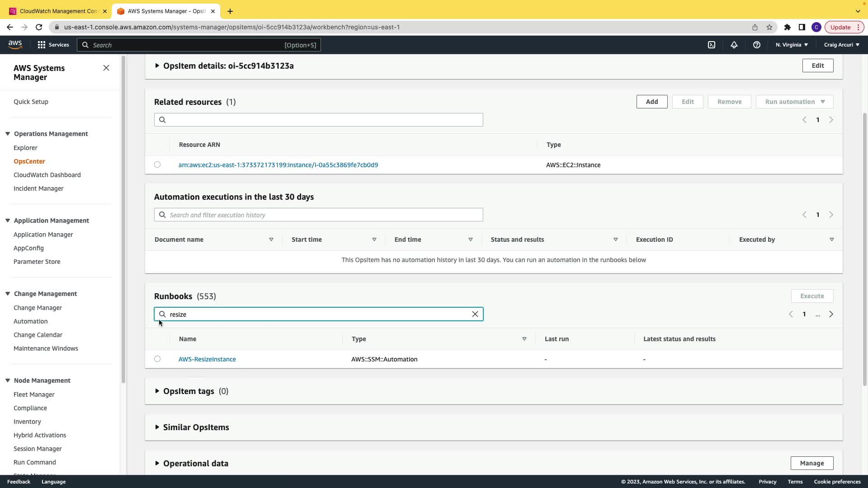Screen dimensions: 868x488
Task: Open the Run automation dropdown
Action: pos(794,102)
